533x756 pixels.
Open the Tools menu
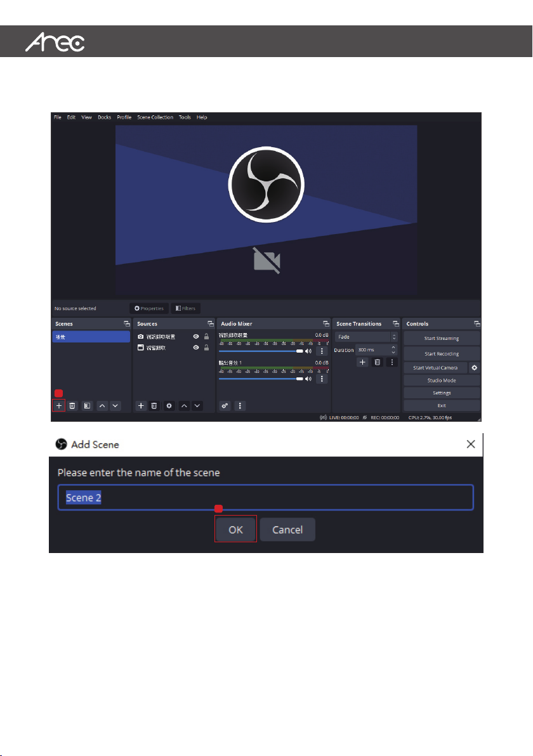point(185,117)
